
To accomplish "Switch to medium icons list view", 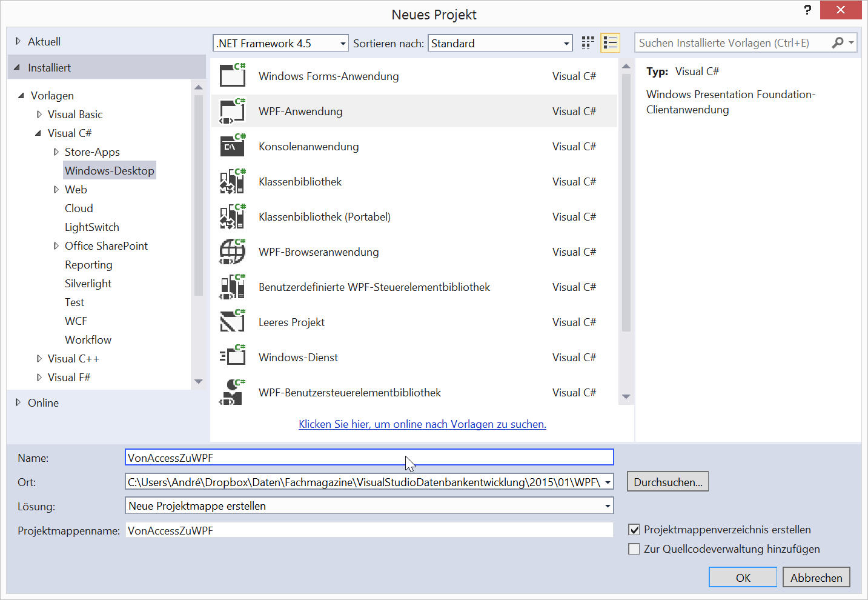I will (x=610, y=42).
